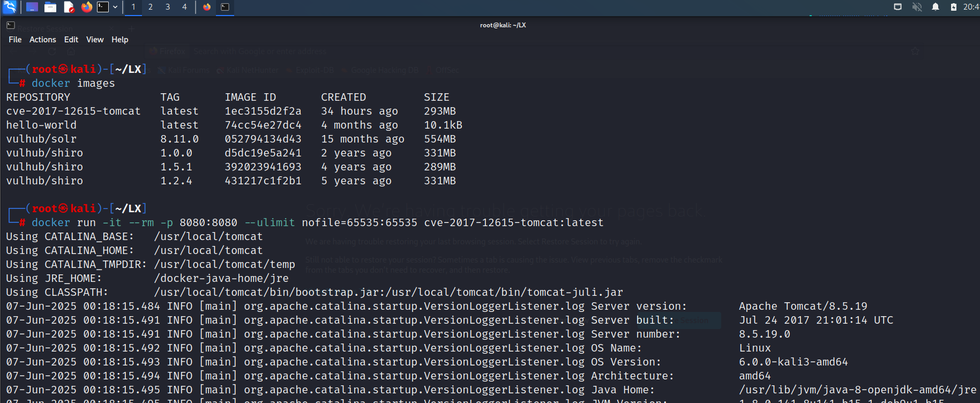Viewport: 980px width, 403px height.
Task: Open the text editor launcher in panel
Action: (x=69, y=7)
